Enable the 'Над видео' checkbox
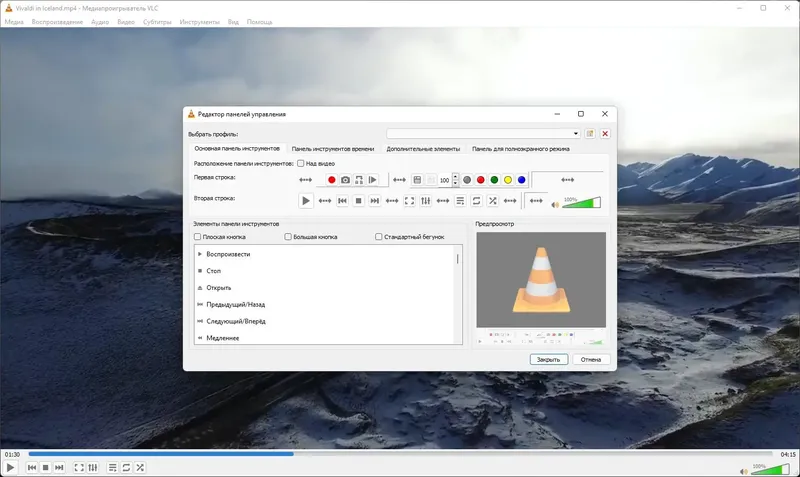The width and height of the screenshot is (800, 477). click(x=301, y=163)
